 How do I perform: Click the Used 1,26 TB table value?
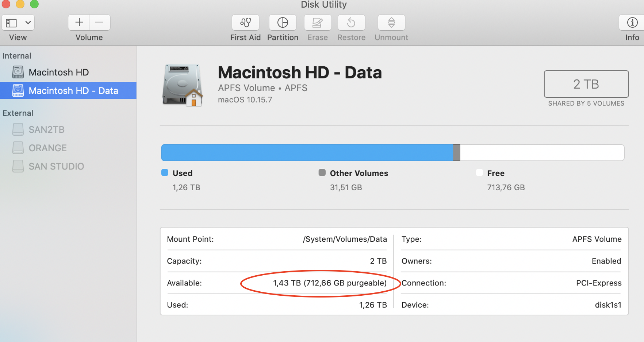coord(373,305)
